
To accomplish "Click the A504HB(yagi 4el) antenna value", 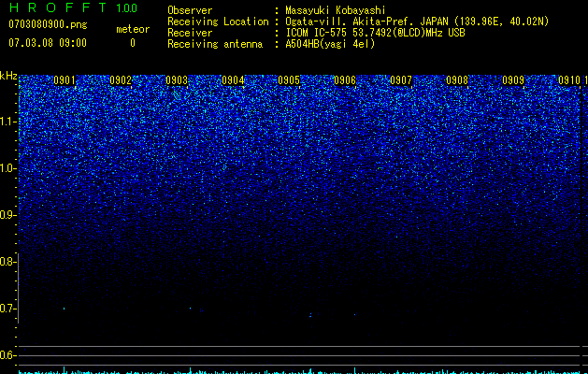I will click(x=330, y=44).
